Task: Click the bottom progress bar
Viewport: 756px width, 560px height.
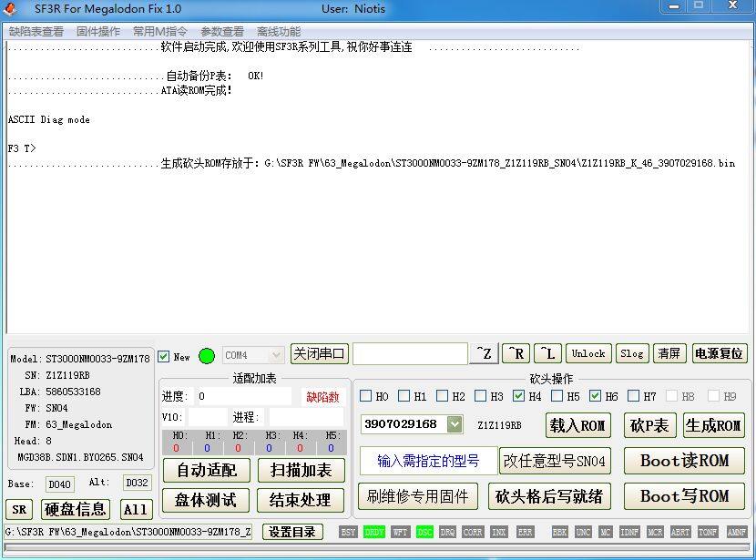Action: click(377, 549)
